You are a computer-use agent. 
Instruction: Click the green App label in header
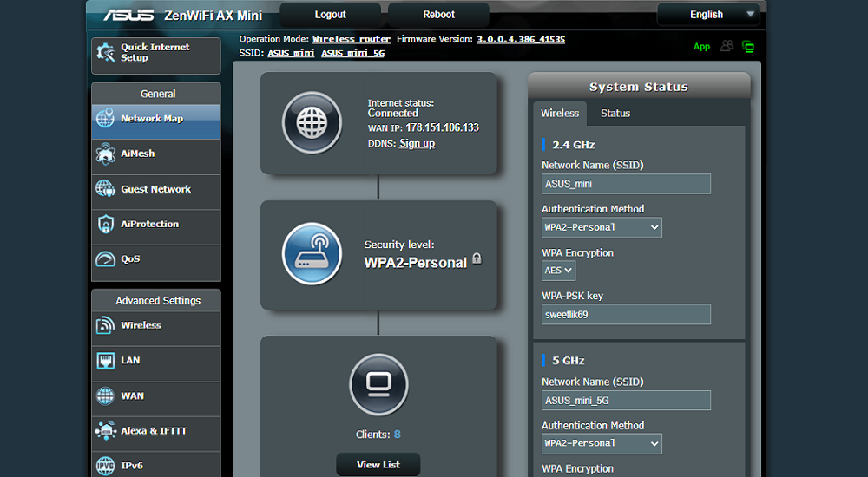pyautogui.click(x=701, y=47)
